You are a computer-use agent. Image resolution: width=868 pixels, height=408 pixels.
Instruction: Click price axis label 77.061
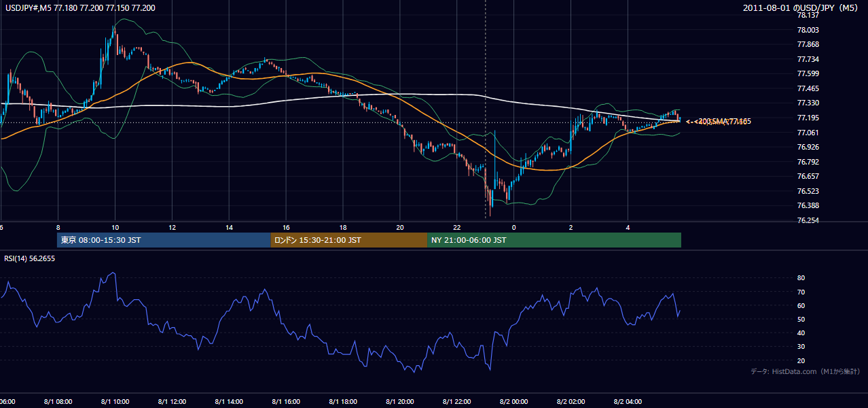click(808, 133)
